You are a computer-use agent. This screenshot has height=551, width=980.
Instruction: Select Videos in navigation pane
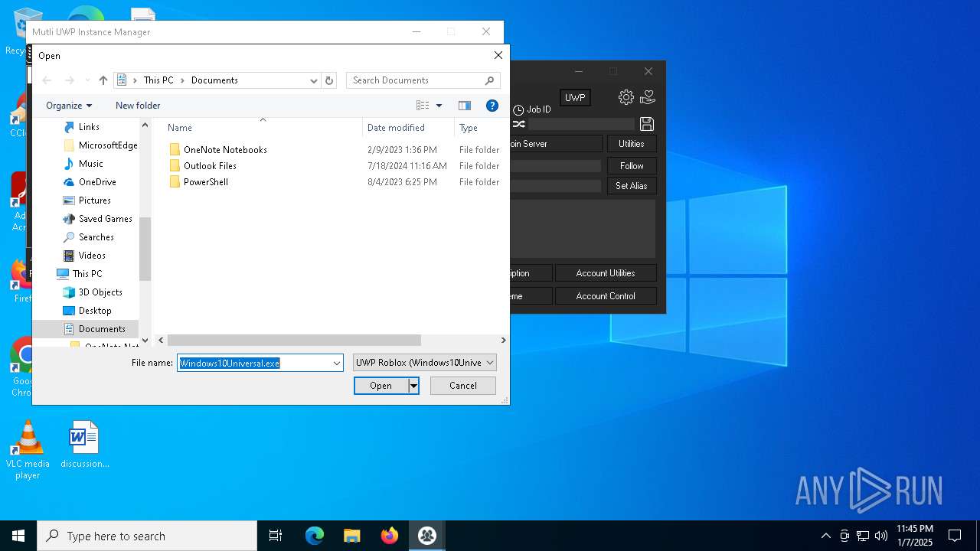[x=92, y=256]
